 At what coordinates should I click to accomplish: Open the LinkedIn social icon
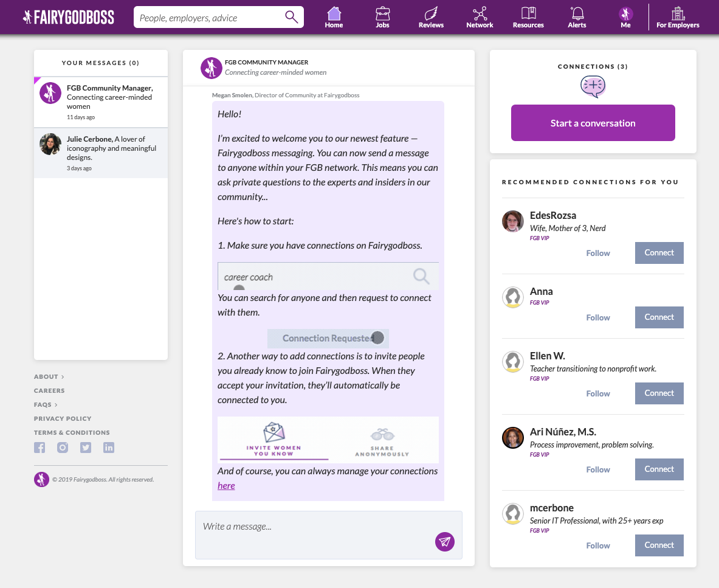[x=109, y=448]
